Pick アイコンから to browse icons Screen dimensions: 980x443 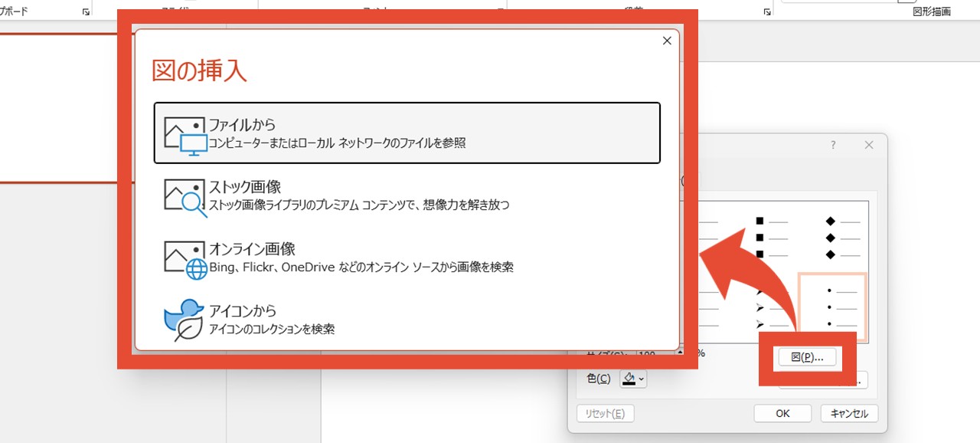coord(407,320)
